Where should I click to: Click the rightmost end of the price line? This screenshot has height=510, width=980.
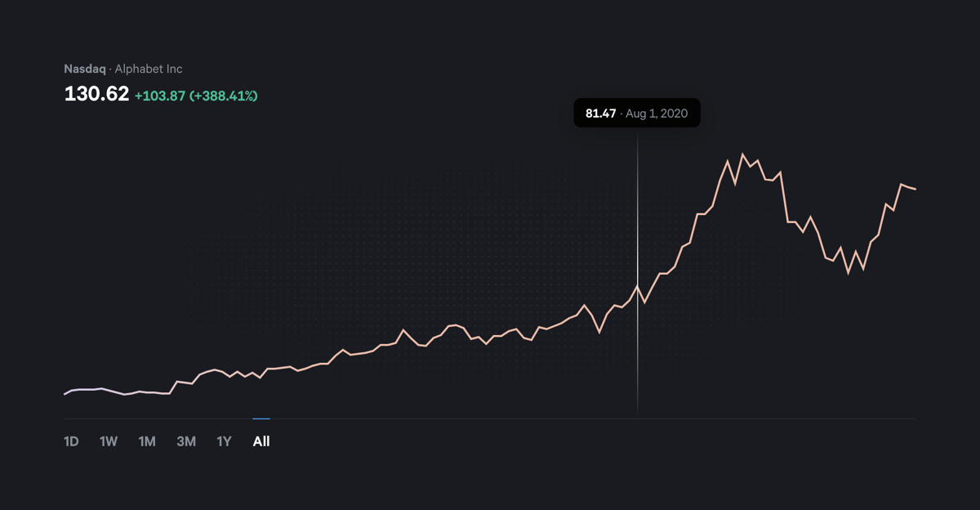point(915,187)
